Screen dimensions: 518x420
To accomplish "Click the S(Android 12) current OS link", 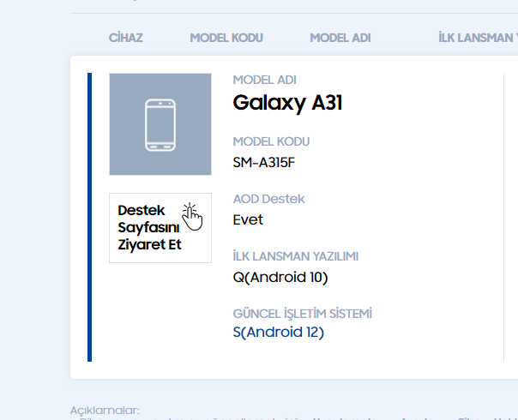I will [x=278, y=333].
